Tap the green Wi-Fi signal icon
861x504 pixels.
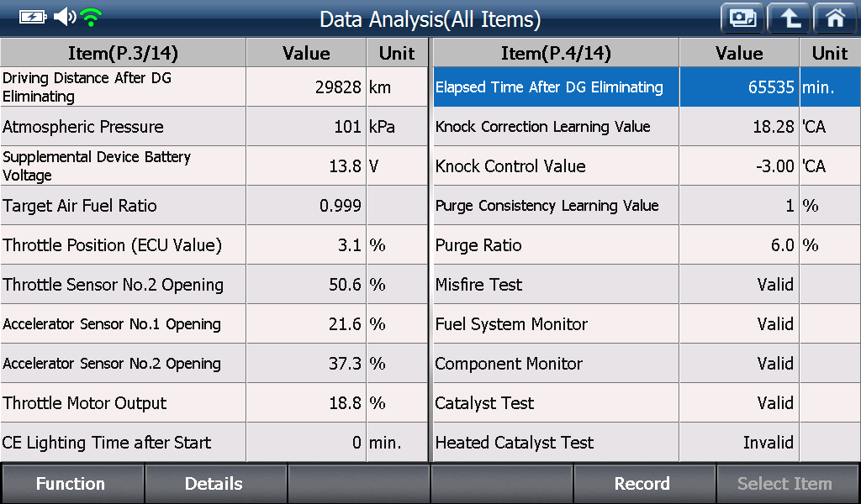(91, 18)
